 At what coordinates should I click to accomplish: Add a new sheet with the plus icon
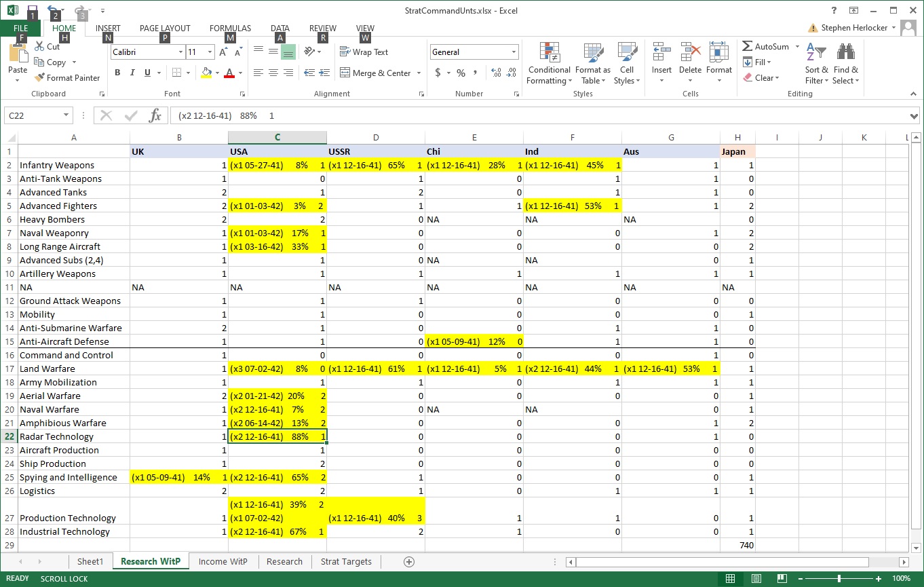tap(408, 562)
